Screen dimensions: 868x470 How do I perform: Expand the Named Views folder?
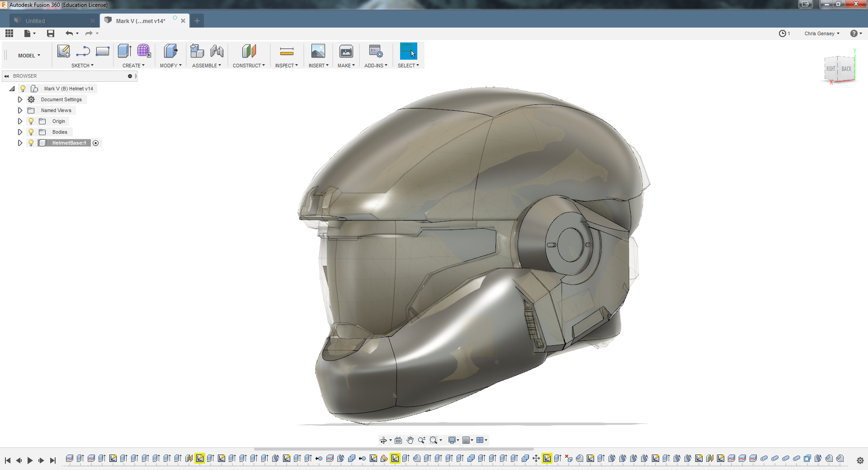pos(20,110)
